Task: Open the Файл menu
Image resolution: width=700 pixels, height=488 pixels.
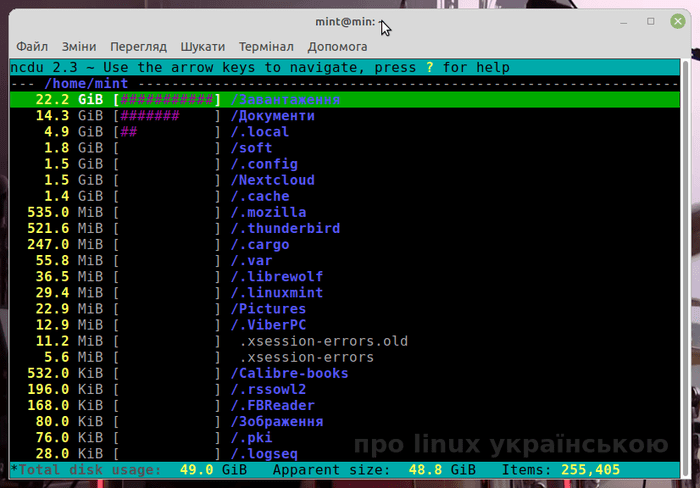Action: (32, 46)
